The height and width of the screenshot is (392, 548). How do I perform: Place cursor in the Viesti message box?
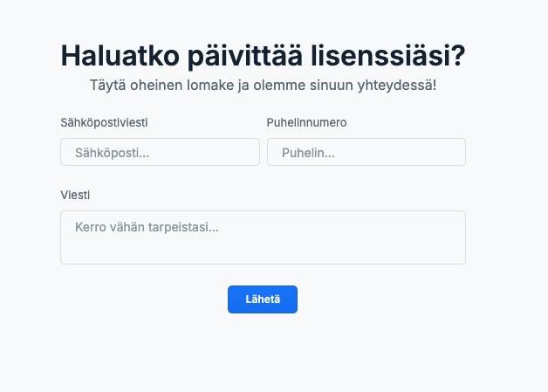click(x=263, y=237)
